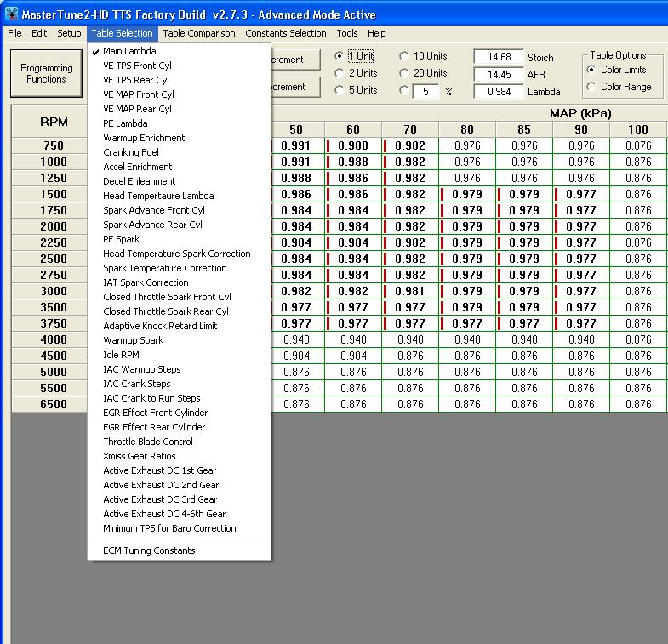Choose Adaptive Knock Retard Limit table

click(x=179, y=327)
